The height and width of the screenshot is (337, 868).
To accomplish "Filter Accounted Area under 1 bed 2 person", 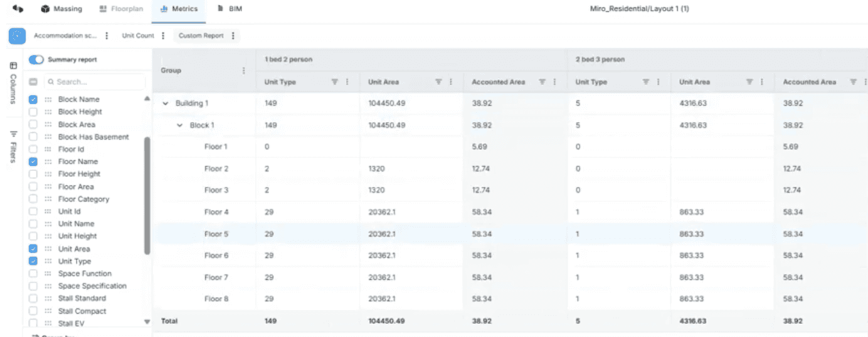I will point(542,82).
